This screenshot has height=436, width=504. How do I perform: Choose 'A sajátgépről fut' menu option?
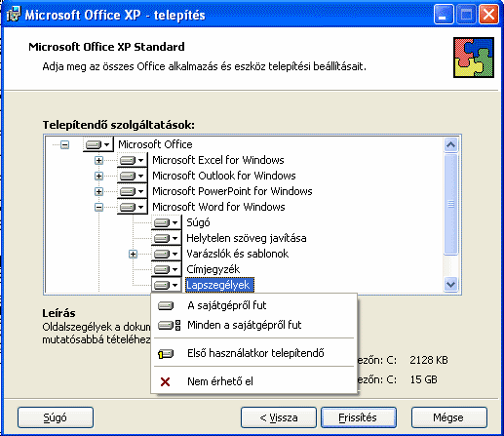(x=254, y=305)
